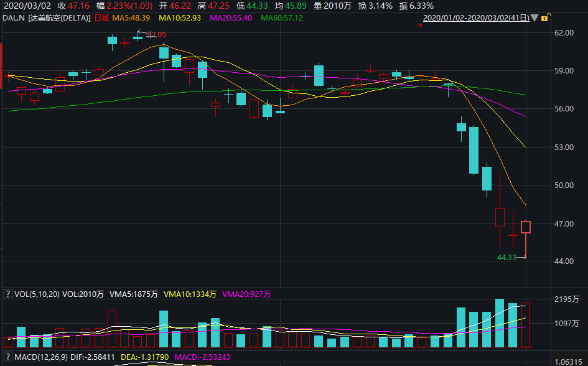Click the 62.00 price axis label
Screen dimensions: 588x366
pos(564,32)
